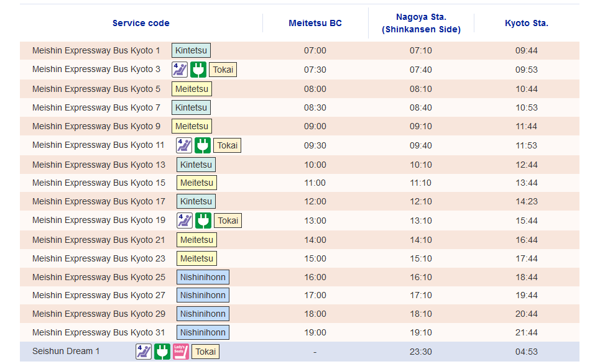Select Meishin Expressway Bus Kyoto 19 text
Viewport: 600px width, 364px height.
pos(99,221)
